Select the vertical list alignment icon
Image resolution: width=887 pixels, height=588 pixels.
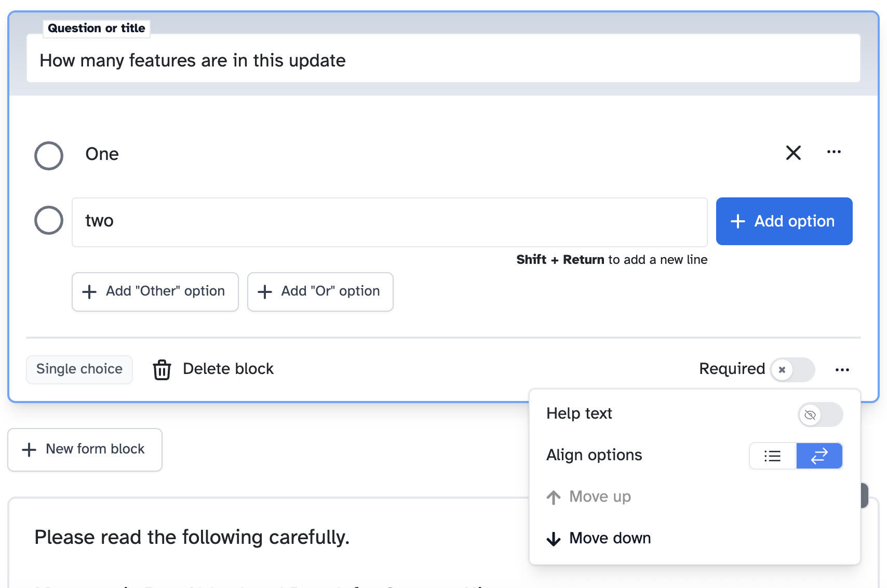[x=772, y=456]
